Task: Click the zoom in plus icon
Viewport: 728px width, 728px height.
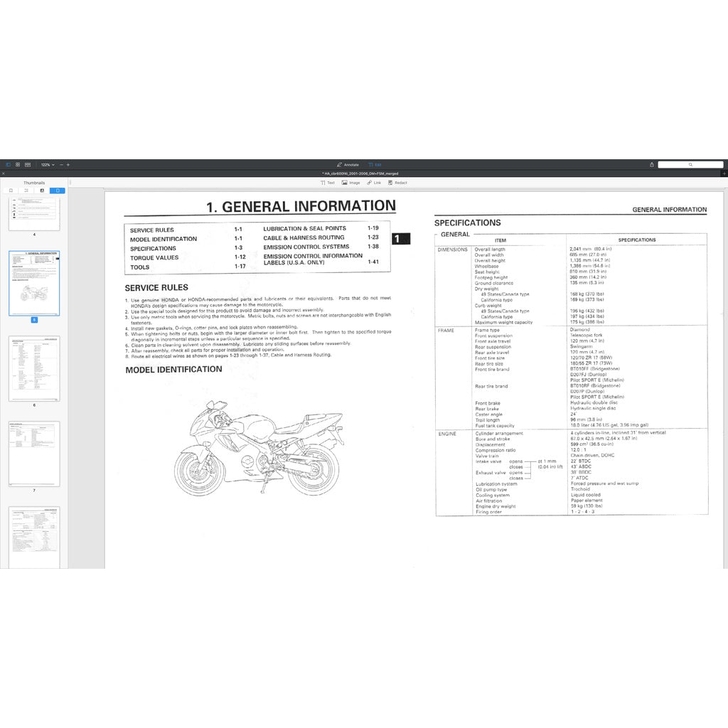Action: [68, 164]
